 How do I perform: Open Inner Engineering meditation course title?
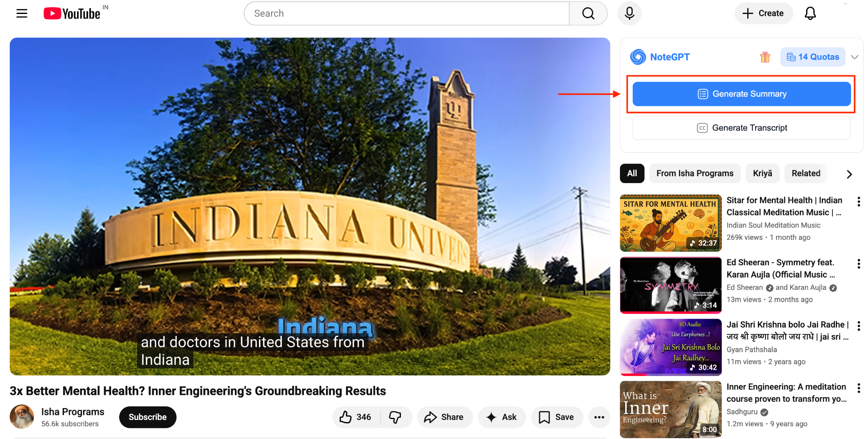click(787, 393)
